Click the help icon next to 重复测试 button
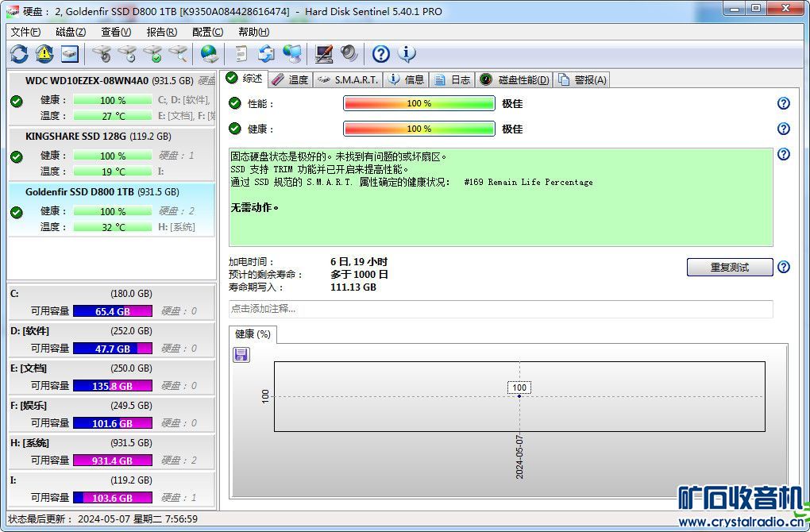 point(784,267)
